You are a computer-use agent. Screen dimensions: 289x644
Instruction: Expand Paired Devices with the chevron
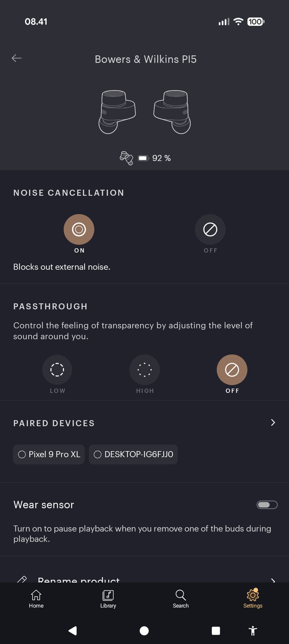pos(273,423)
